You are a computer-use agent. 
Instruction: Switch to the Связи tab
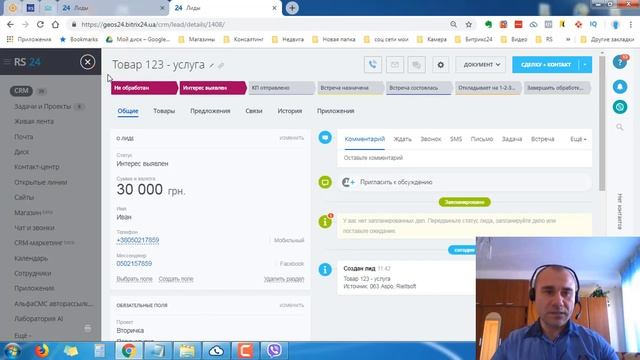(254, 111)
